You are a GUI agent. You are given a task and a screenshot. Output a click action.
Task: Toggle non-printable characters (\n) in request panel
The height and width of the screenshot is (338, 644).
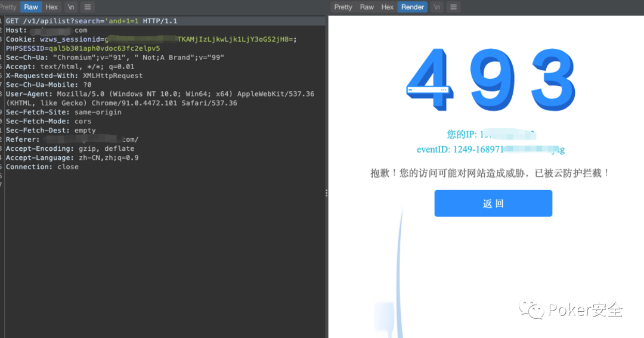coord(71,7)
